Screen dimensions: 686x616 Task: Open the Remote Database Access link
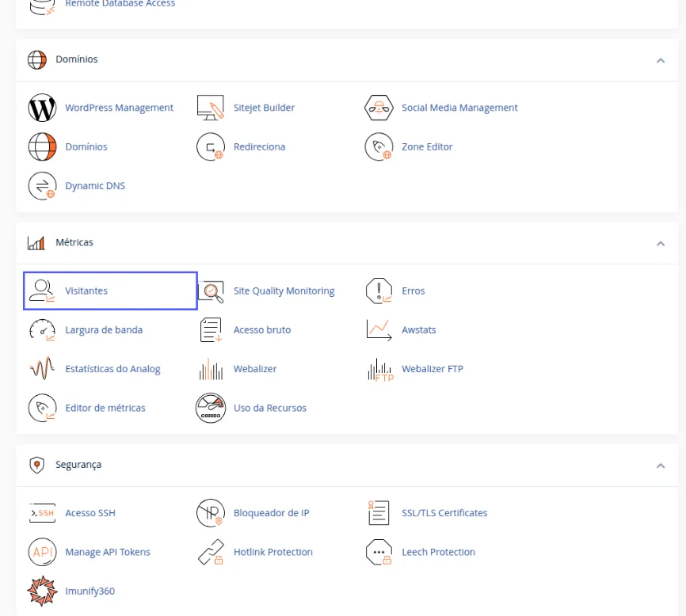(120, 3)
